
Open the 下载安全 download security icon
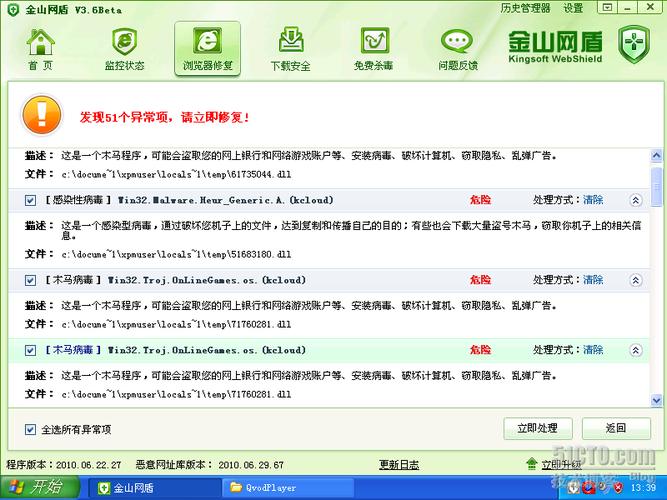click(291, 40)
